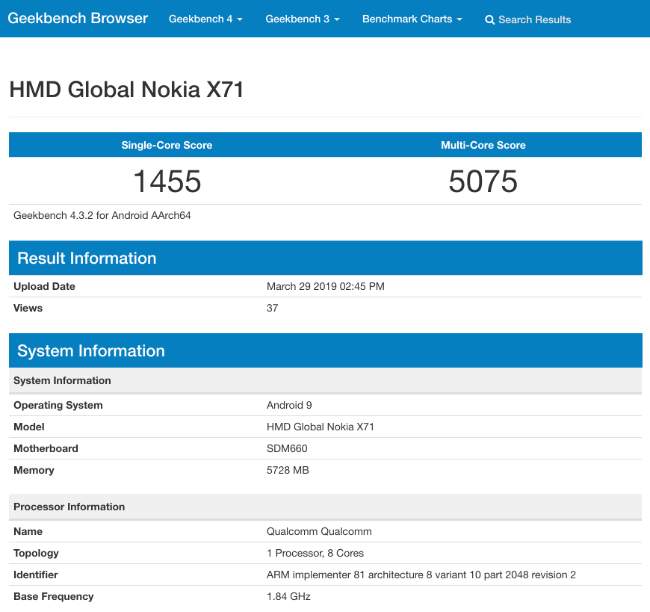
Task: Select the upload date March 29 2019 value
Action: (x=325, y=286)
